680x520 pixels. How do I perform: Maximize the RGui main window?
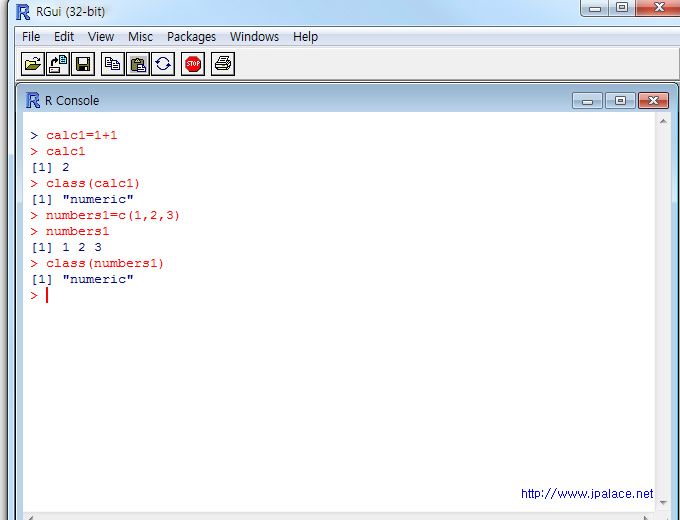[622, 8]
